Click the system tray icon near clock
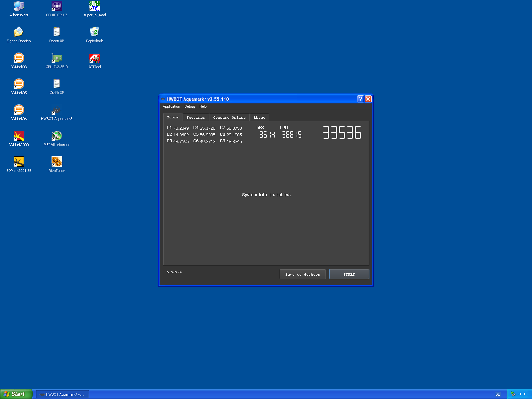Viewport: 532px width, 399px height. pyautogui.click(x=513, y=394)
